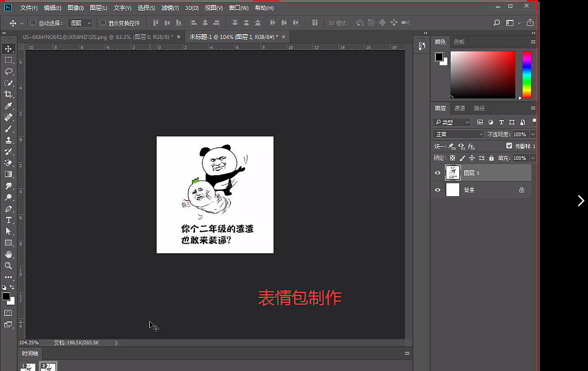588x371 pixels.
Task: Select the Move tool
Action: (x=9, y=48)
